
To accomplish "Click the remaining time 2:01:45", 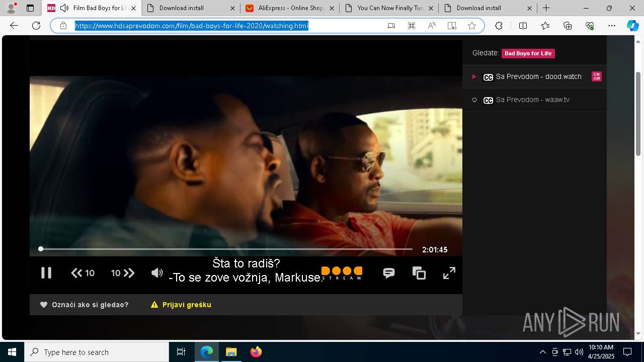I will click(435, 249).
